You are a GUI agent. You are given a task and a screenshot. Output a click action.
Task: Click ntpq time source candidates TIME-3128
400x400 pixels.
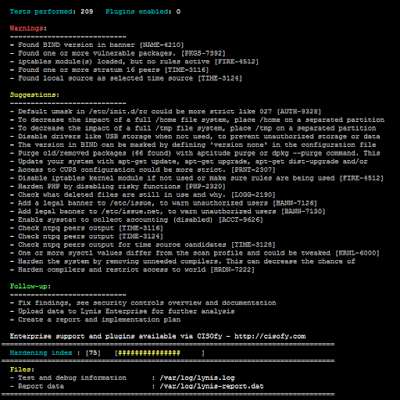143,245
